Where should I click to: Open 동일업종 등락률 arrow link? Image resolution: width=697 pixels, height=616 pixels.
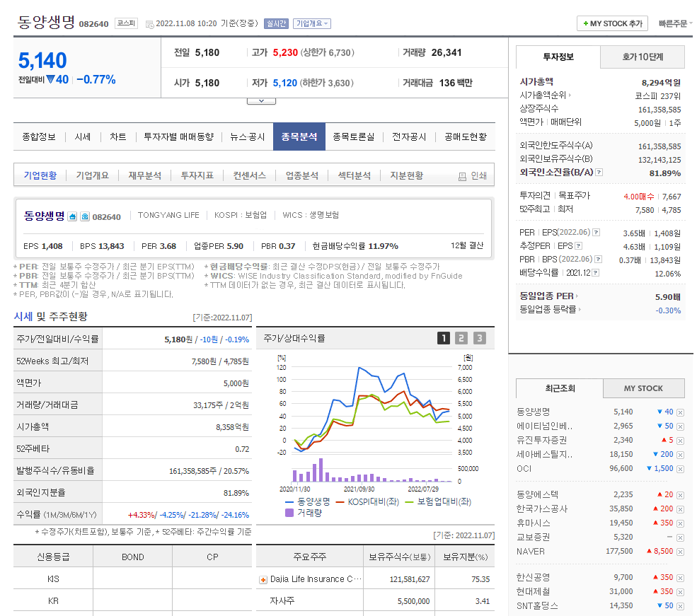[580, 309]
